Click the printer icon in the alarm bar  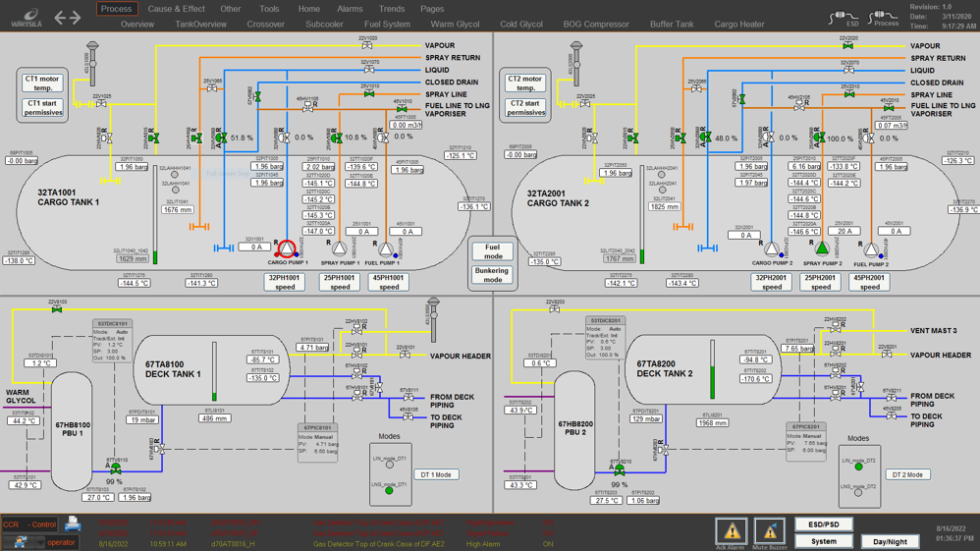[73, 523]
